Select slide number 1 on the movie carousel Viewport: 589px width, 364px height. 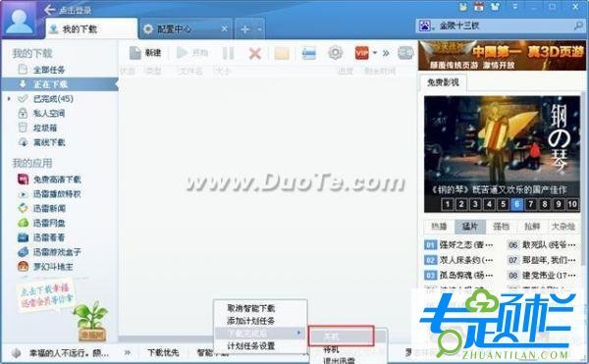[447, 204]
